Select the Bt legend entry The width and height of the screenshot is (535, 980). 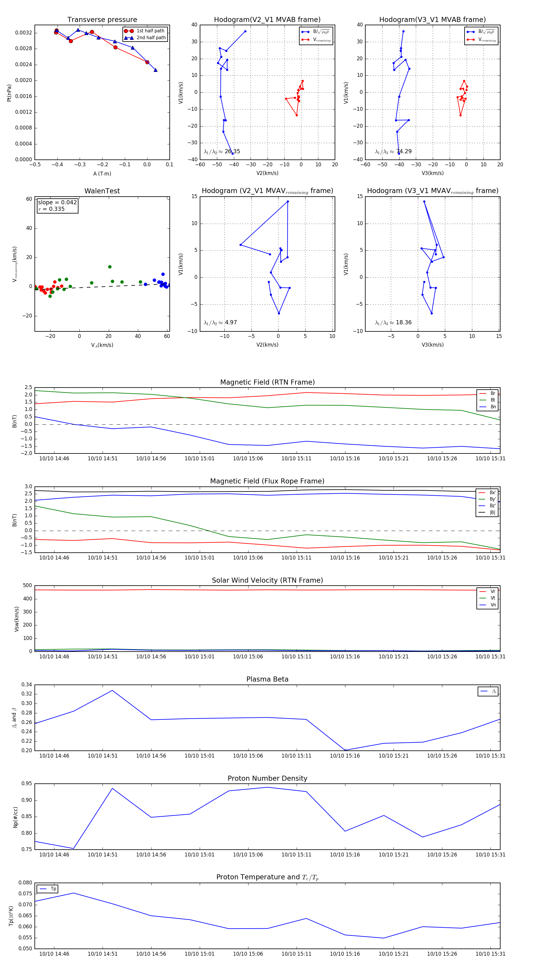point(488,400)
